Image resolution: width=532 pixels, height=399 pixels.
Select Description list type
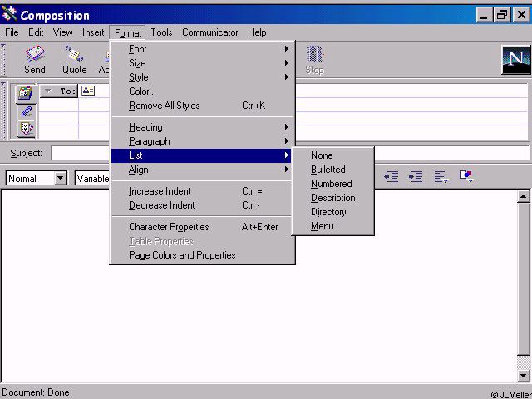click(x=332, y=198)
